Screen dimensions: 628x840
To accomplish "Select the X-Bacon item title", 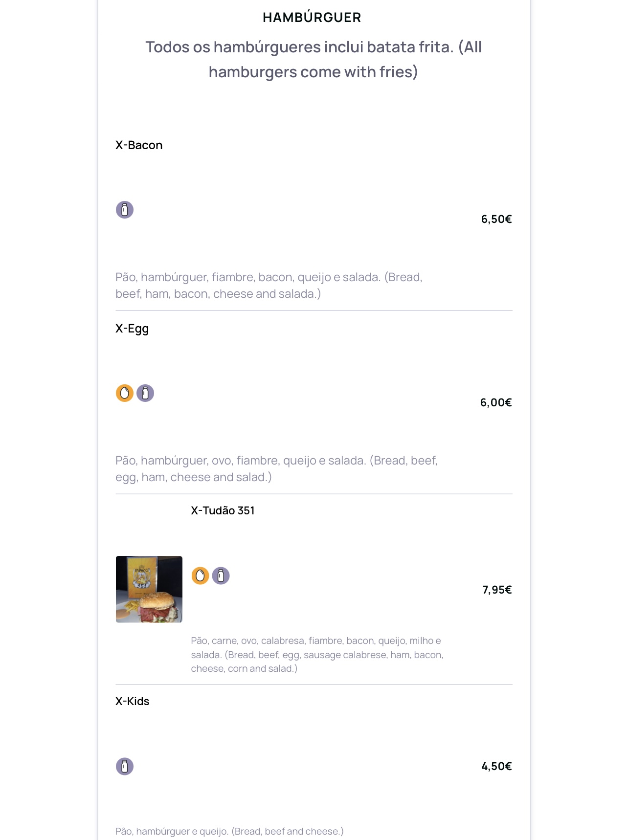I will tap(139, 145).
